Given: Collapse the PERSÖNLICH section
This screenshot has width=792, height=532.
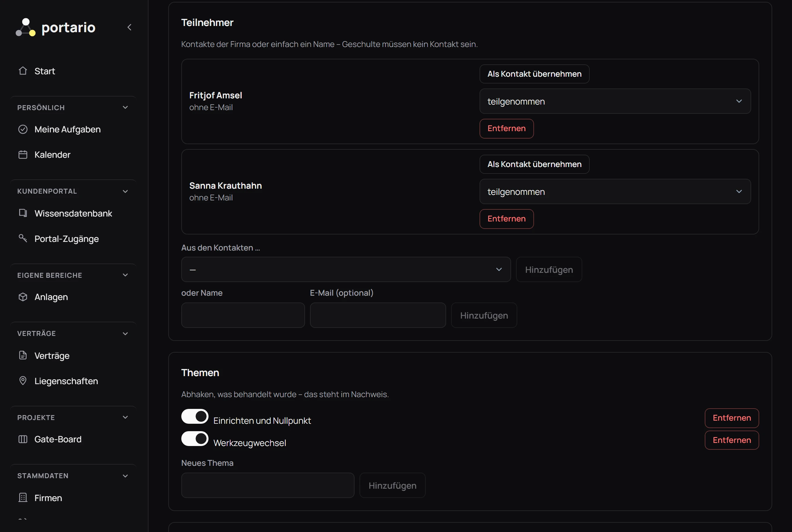Looking at the screenshot, I should tap(125, 108).
